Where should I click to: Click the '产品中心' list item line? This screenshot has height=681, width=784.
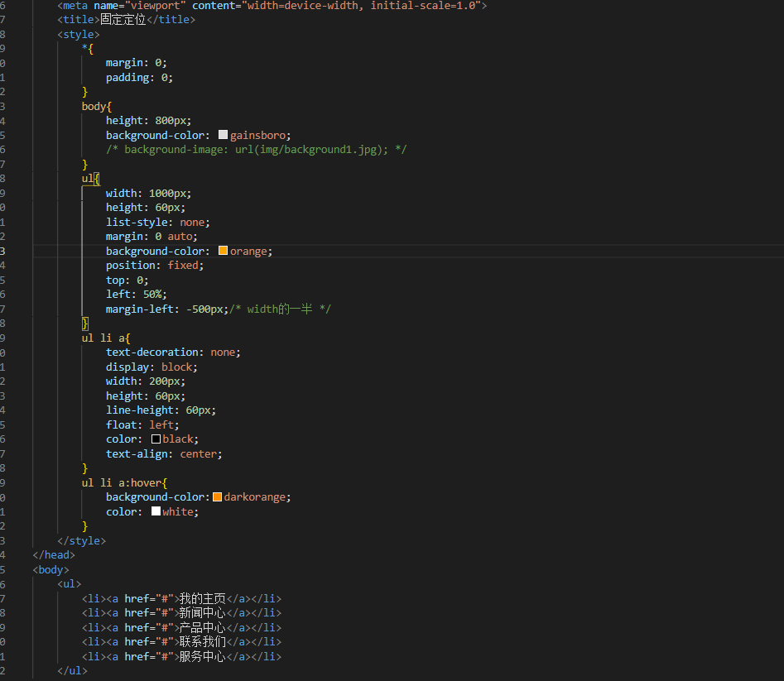point(181,627)
